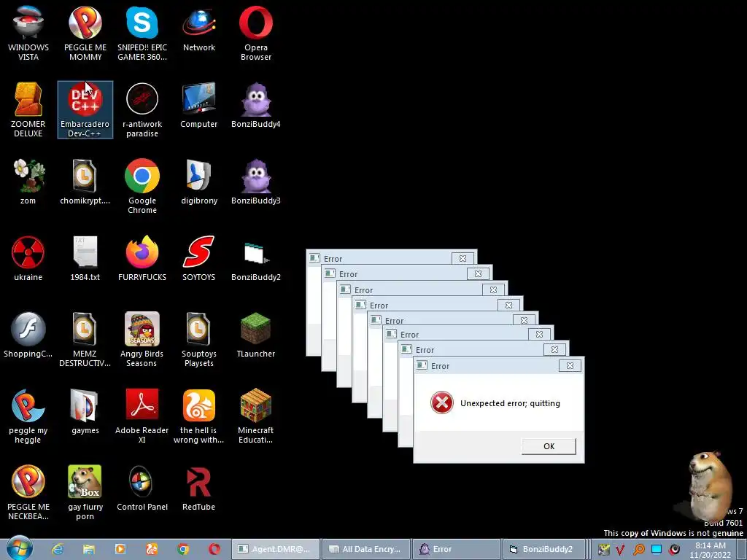Close the rearmost Error dialog window
Viewport: 747px width, 560px height.
[x=462, y=259]
